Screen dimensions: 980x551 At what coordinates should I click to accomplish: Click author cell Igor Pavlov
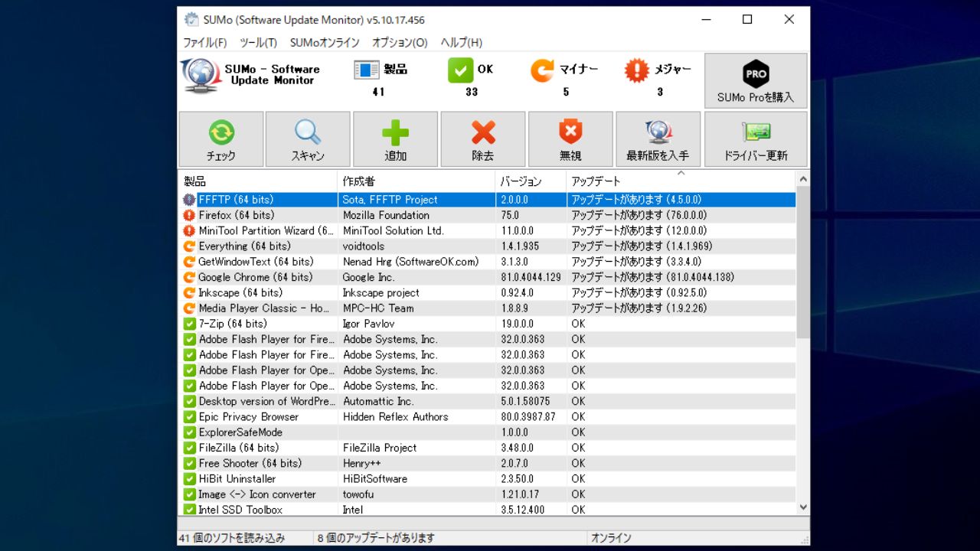369,324
